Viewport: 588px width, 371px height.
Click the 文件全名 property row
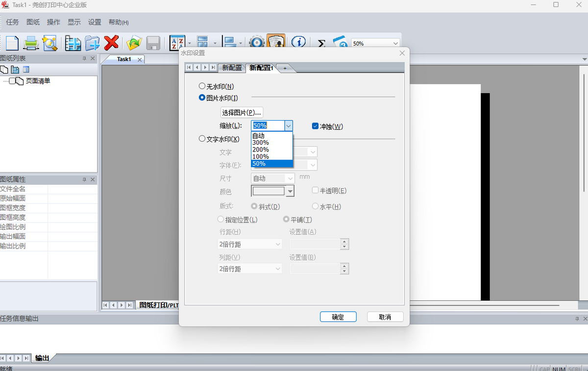[x=49, y=189]
